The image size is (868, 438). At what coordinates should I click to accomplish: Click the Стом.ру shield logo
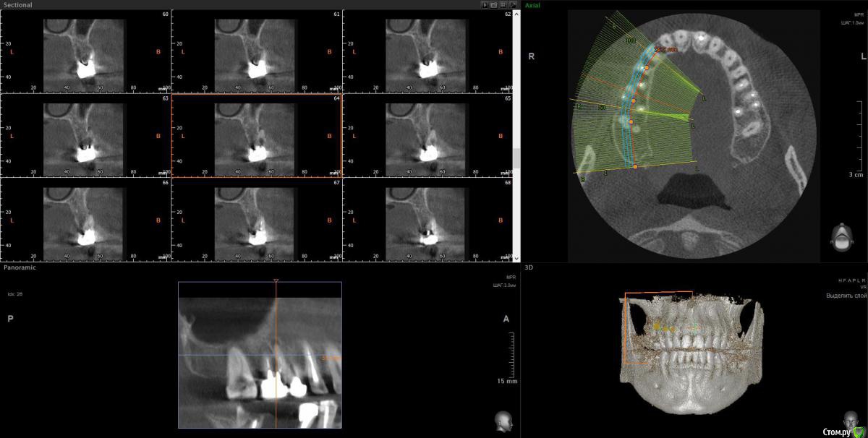858,431
